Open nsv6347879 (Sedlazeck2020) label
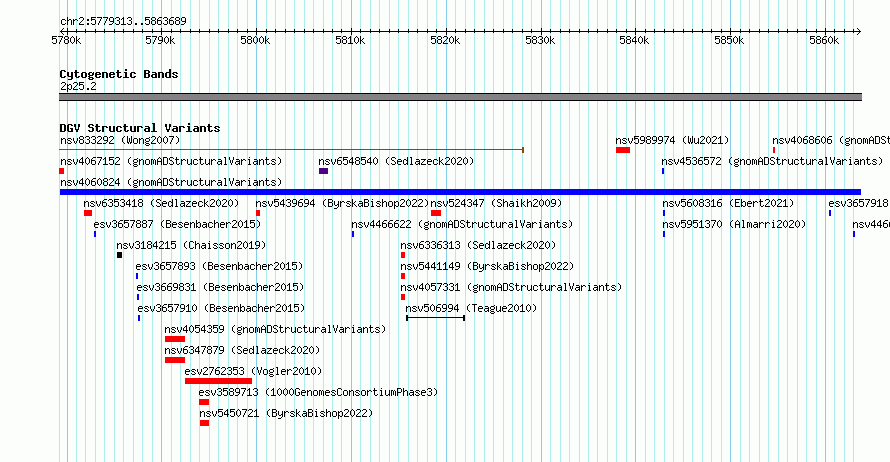This screenshot has width=890, height=462. (x=242, y=350)
